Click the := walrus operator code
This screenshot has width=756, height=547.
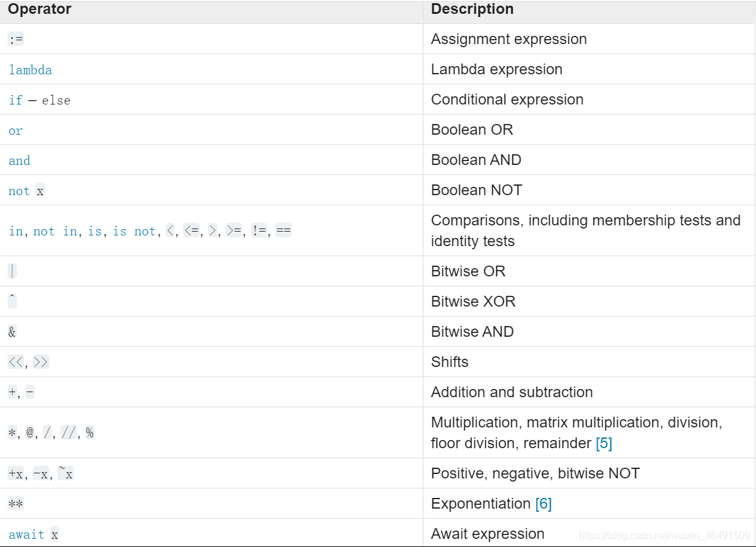(16, 39)
